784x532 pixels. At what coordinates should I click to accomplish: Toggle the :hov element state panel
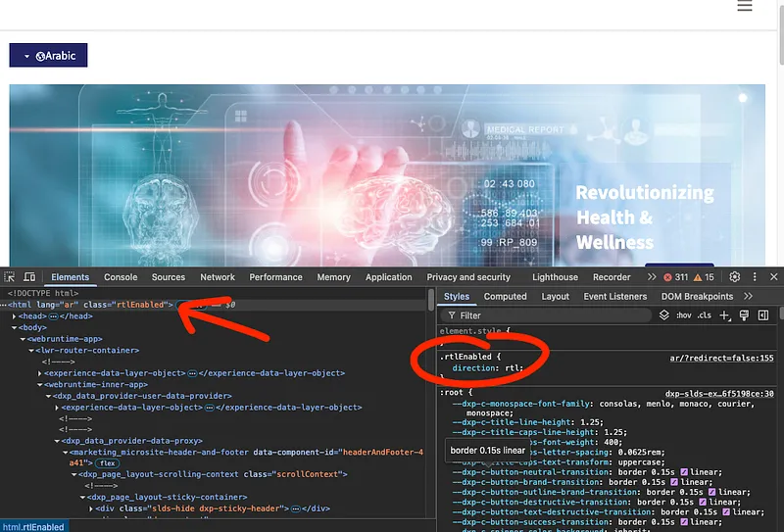click(683, 315)
